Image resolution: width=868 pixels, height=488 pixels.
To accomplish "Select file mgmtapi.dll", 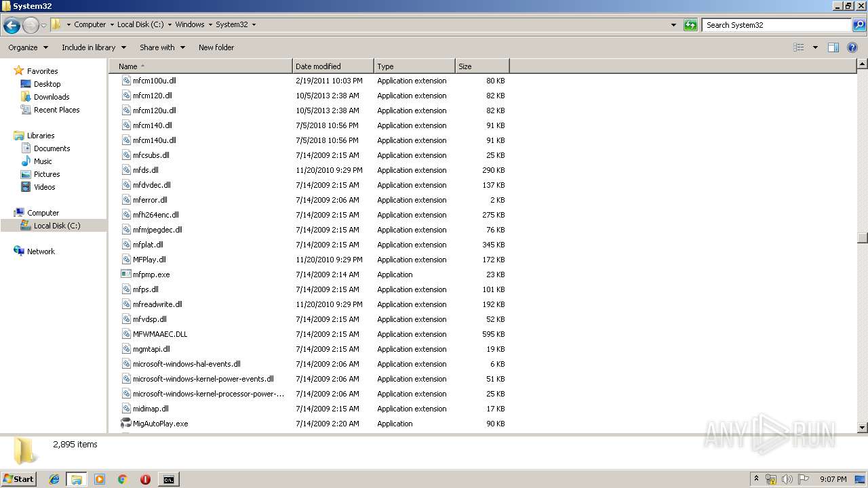I will 151,349.
